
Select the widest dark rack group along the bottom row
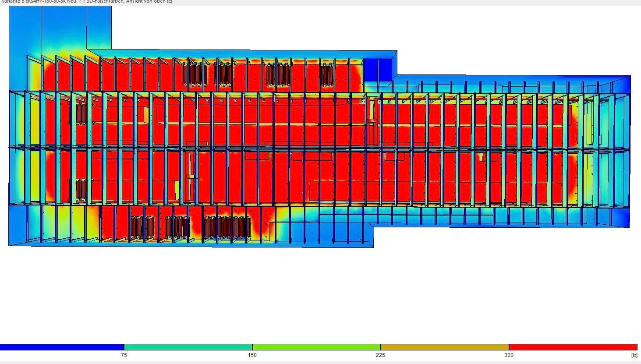(x=227, y=227)
